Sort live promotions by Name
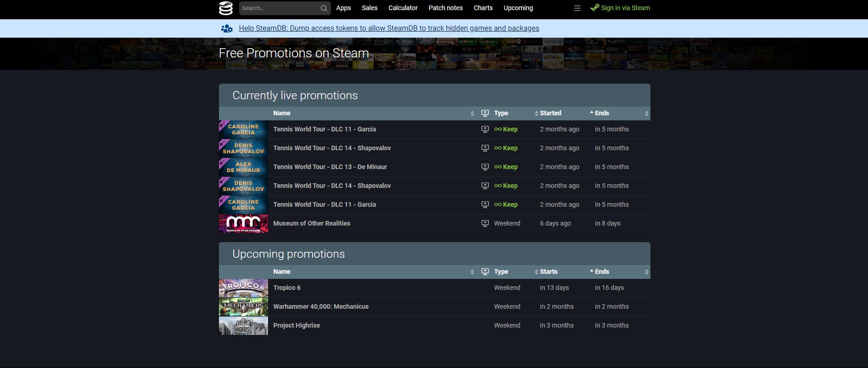 pyautogui.click(x=372, y=113)
